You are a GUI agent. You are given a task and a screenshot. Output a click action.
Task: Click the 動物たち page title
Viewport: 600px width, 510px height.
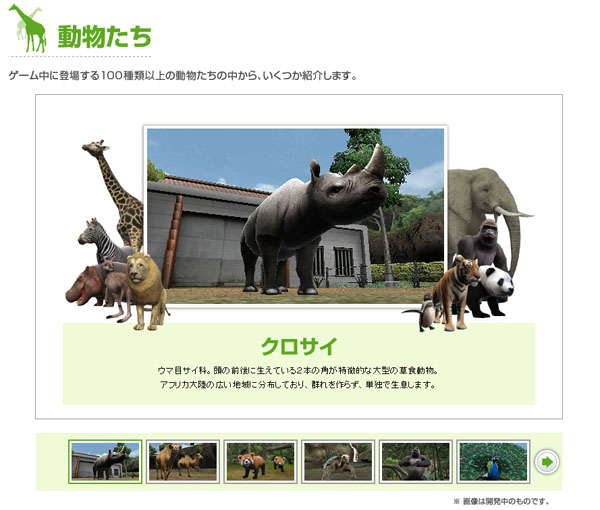(105, 37)
